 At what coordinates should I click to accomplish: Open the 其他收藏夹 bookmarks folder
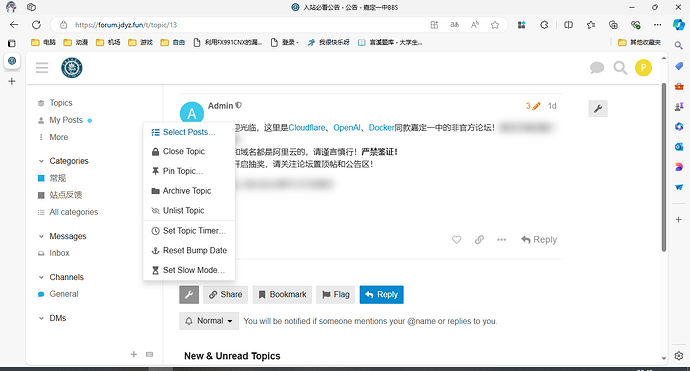point(639,42)
